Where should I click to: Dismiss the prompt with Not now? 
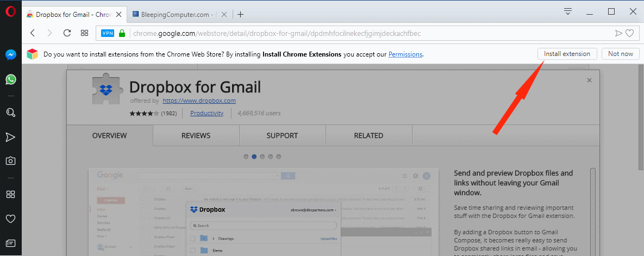pyautogui.click(x=621, y=54)
